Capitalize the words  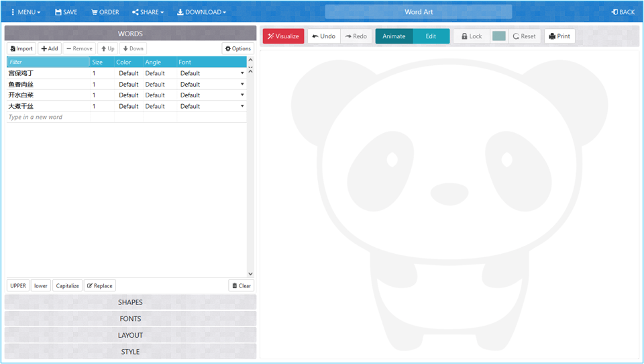click(x=67, y=285)
